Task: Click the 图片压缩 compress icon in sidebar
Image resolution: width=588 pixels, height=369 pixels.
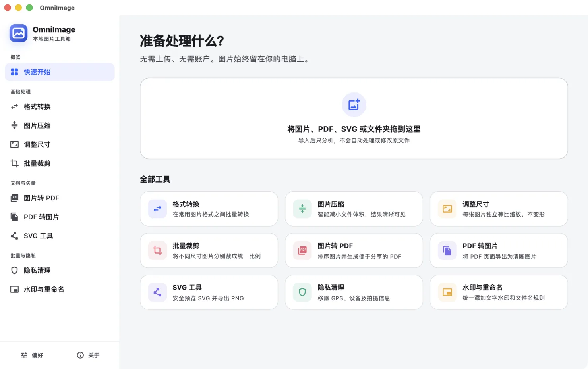Action: pos(14,125)
